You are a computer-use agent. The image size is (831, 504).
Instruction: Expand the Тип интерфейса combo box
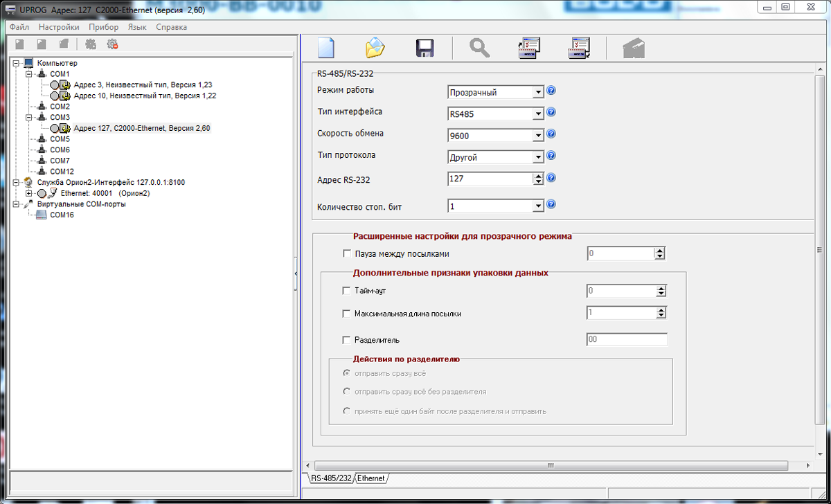[x=538, y=114]
